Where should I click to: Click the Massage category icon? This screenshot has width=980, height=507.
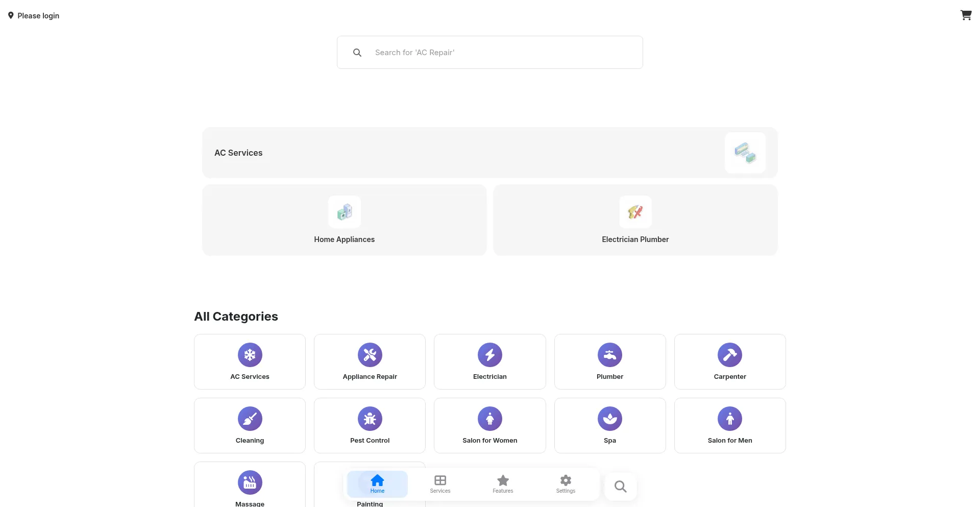point(250,482)
